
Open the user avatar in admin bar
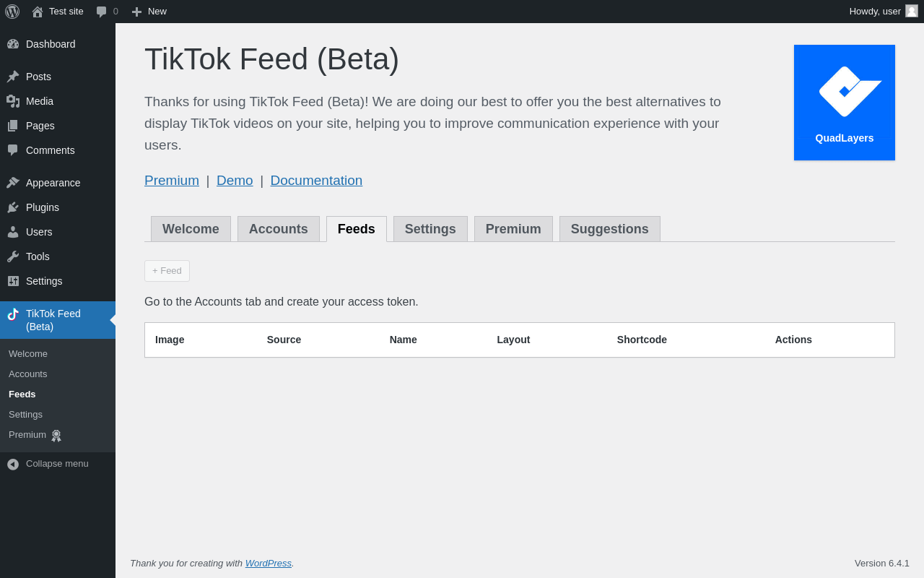tap(912, 11)
